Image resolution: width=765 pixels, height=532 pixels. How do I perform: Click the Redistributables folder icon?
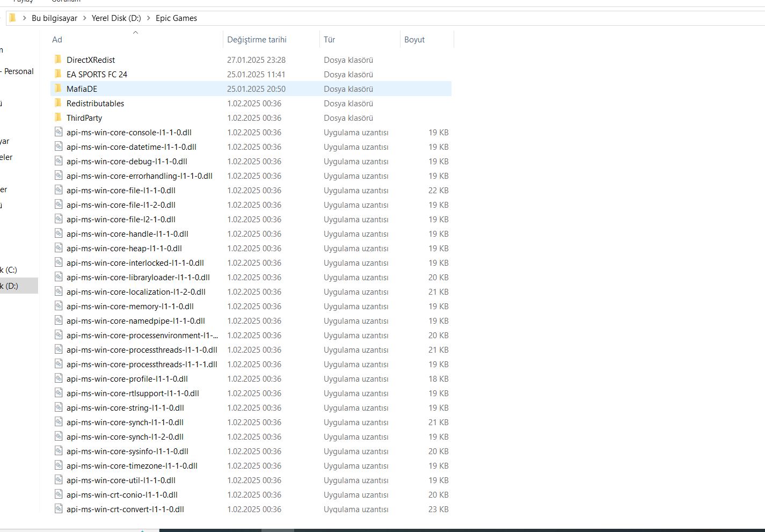[58, 103]
